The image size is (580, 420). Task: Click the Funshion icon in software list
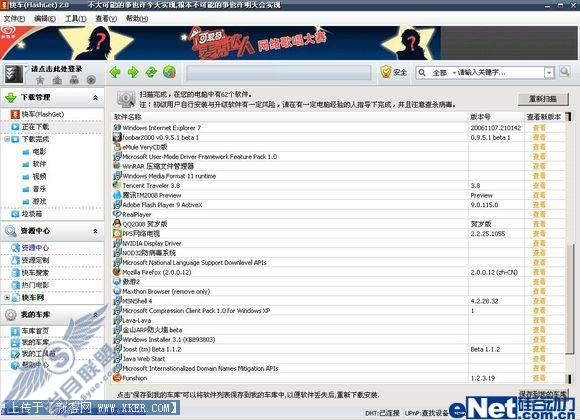coord(117,378)
